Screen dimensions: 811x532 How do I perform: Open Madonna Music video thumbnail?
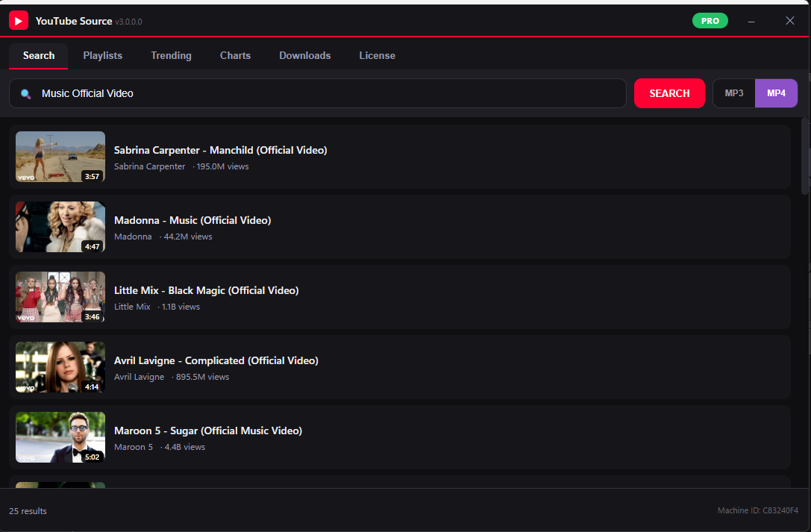click(60, 227)
